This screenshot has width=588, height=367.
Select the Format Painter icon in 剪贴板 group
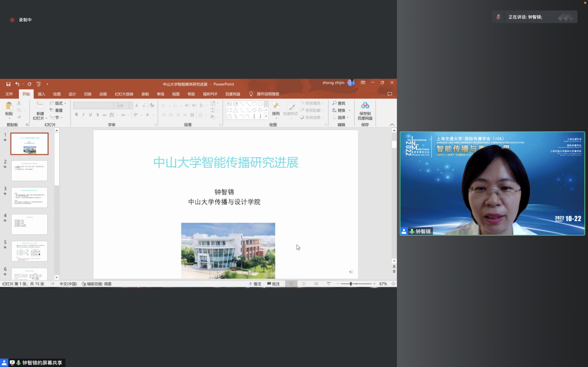19,117
